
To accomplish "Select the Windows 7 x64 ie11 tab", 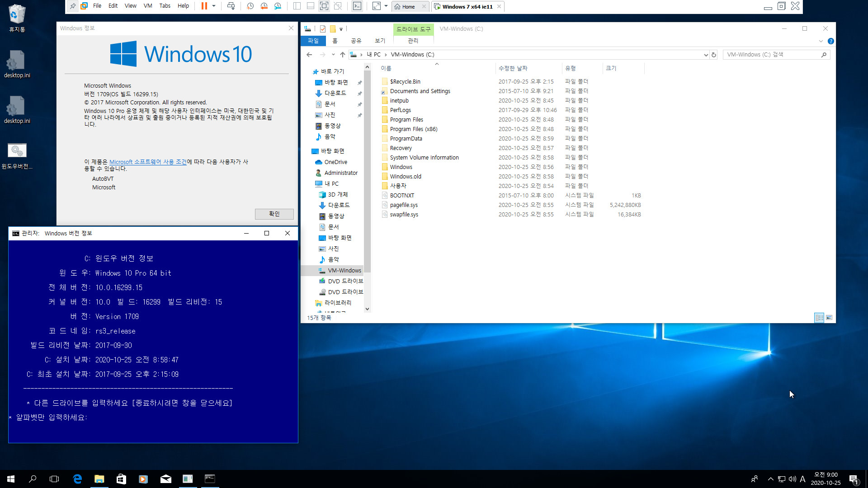I will (x=467, y=7).
